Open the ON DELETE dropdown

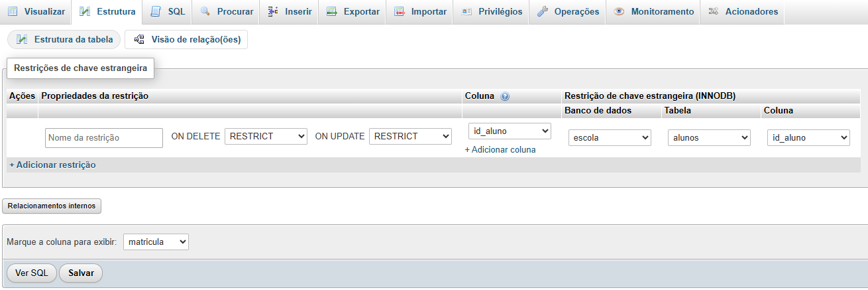point(266,136)
